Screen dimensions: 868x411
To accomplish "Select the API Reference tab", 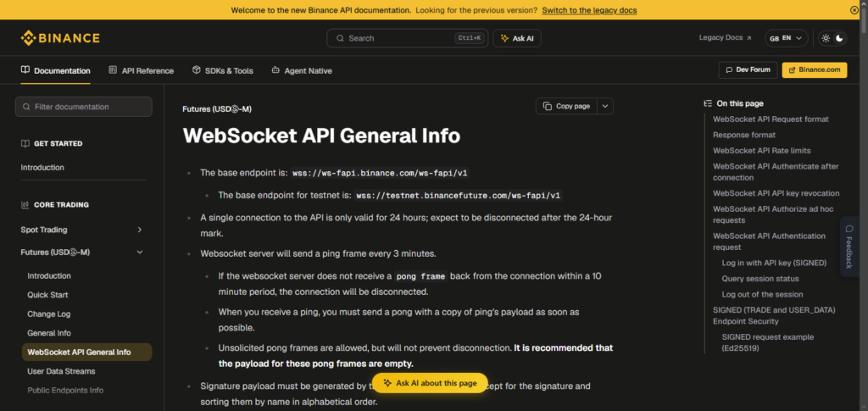I will click(x=142, y=71).
